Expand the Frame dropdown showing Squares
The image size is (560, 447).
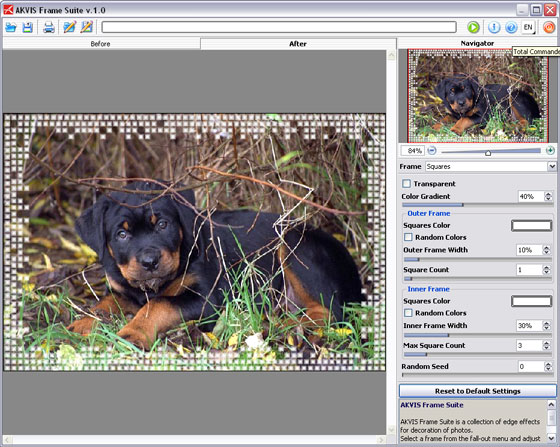tap(552, 166)
